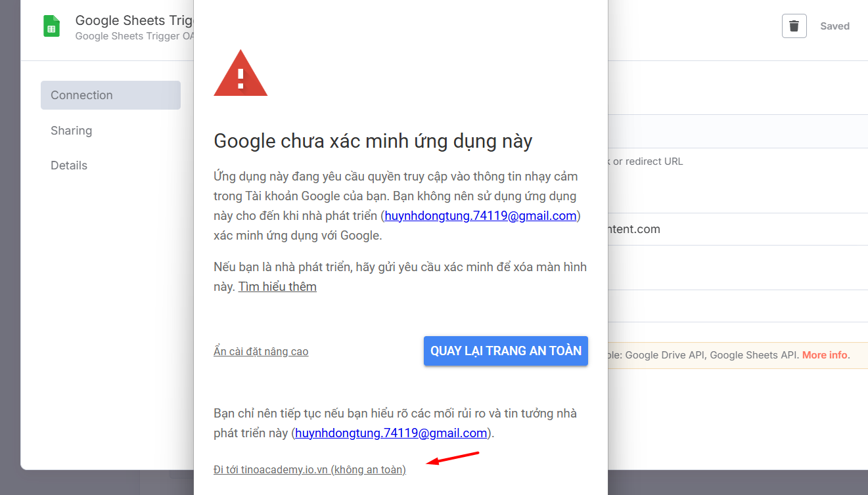
Task: Click the Saved status text
Action: tap(834, 26)
